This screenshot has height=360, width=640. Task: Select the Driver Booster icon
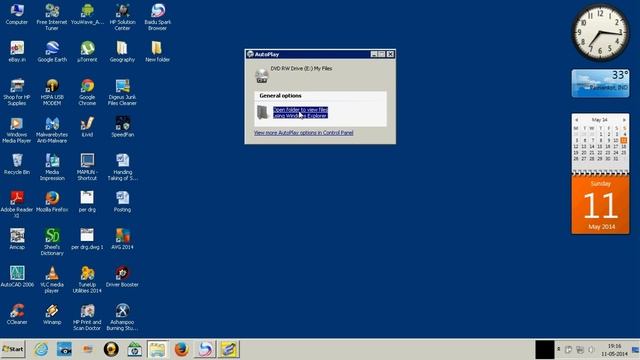(122, 276)
